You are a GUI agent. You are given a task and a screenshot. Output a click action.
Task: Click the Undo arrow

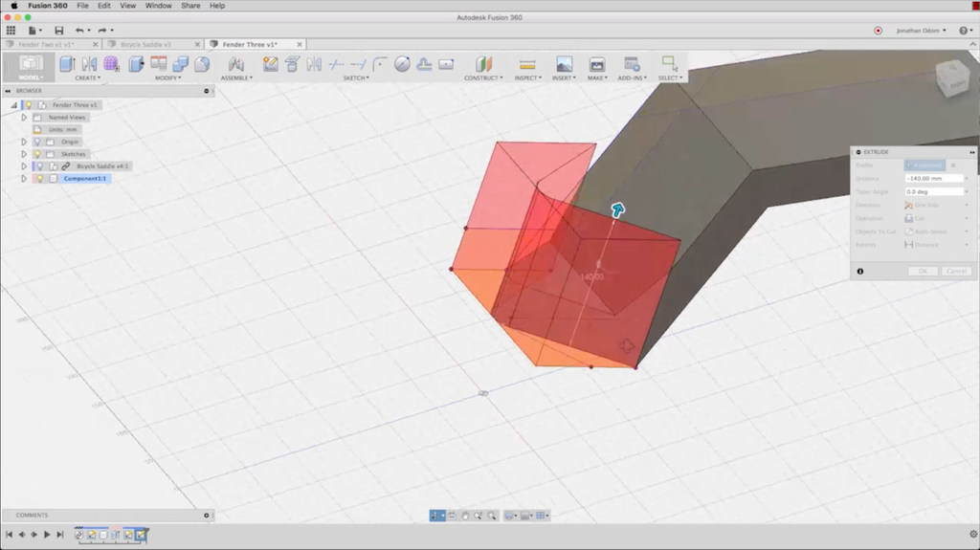tap(79, 31)
